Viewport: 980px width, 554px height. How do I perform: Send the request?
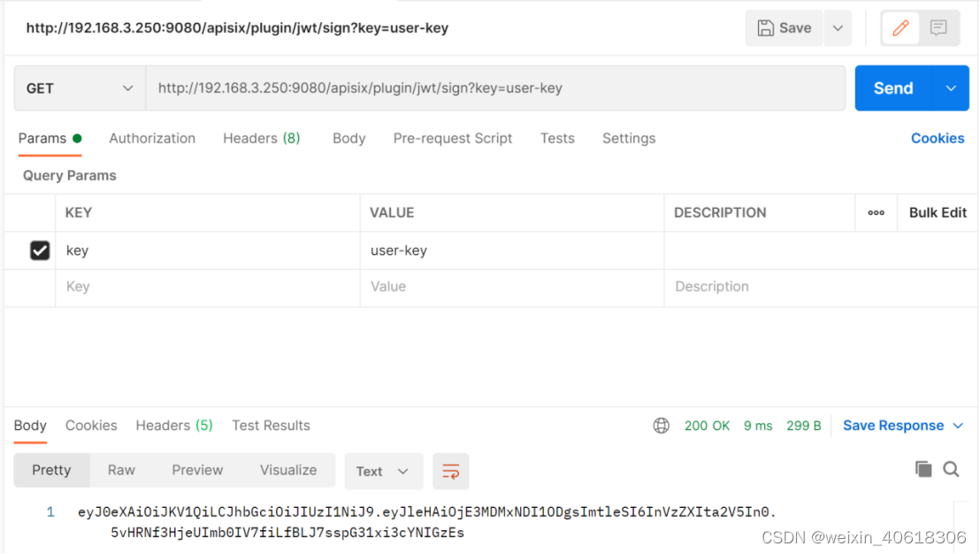pos(893,88)
